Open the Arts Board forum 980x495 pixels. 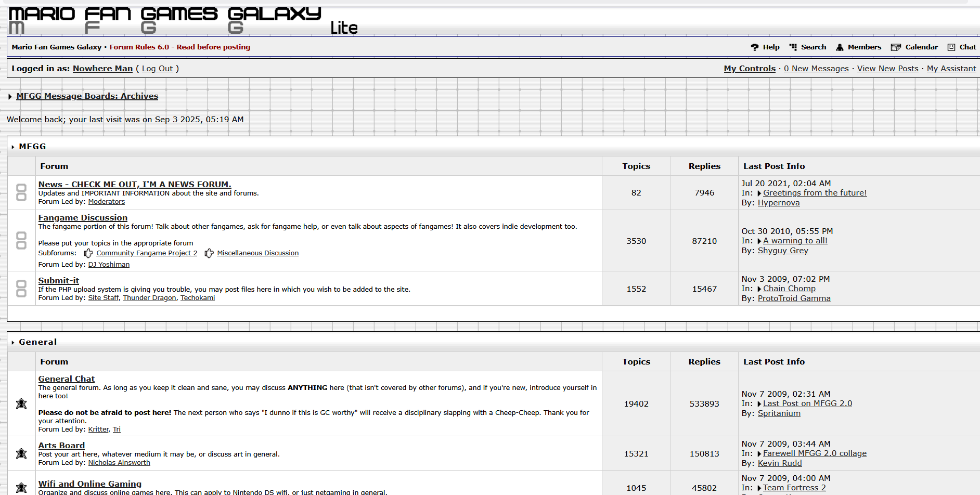pyautogui.click(x=61, y=446)
